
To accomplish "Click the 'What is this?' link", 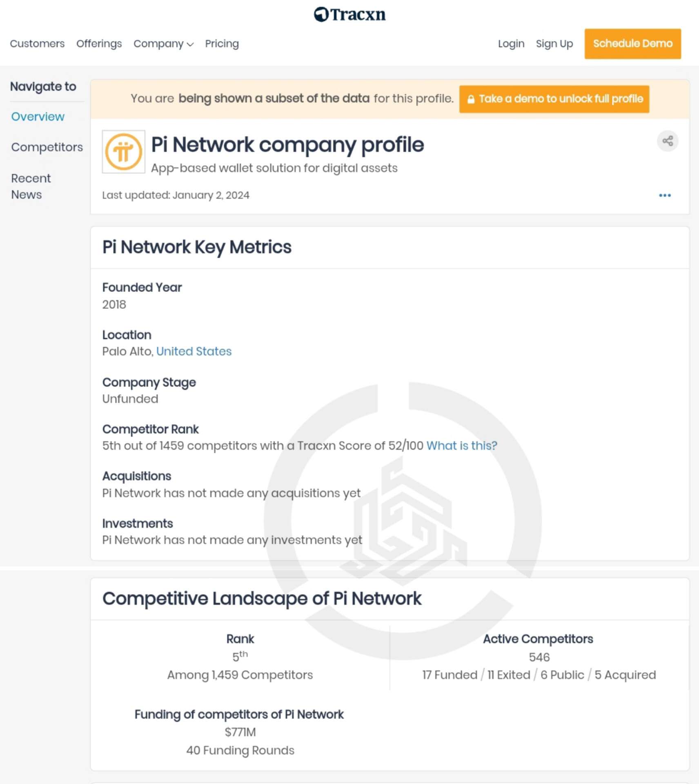I will pyautogui.click(x=462, y=445).
